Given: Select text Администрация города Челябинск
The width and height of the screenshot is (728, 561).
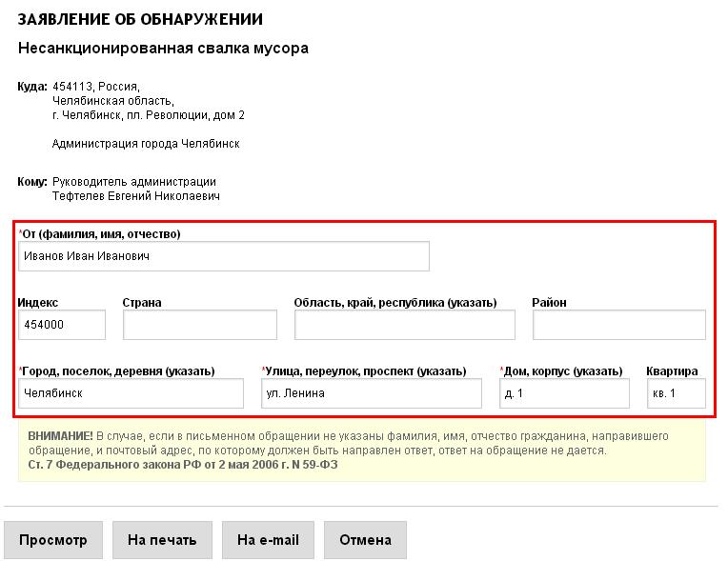Looking at the screenshot, I should (146, 144).
